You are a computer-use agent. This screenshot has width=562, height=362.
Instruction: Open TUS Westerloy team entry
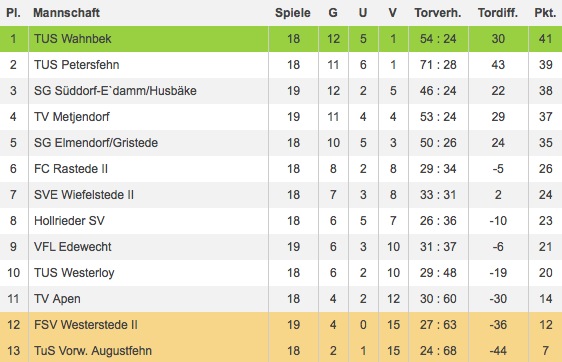pyautogui.click(x=74, y=273)
